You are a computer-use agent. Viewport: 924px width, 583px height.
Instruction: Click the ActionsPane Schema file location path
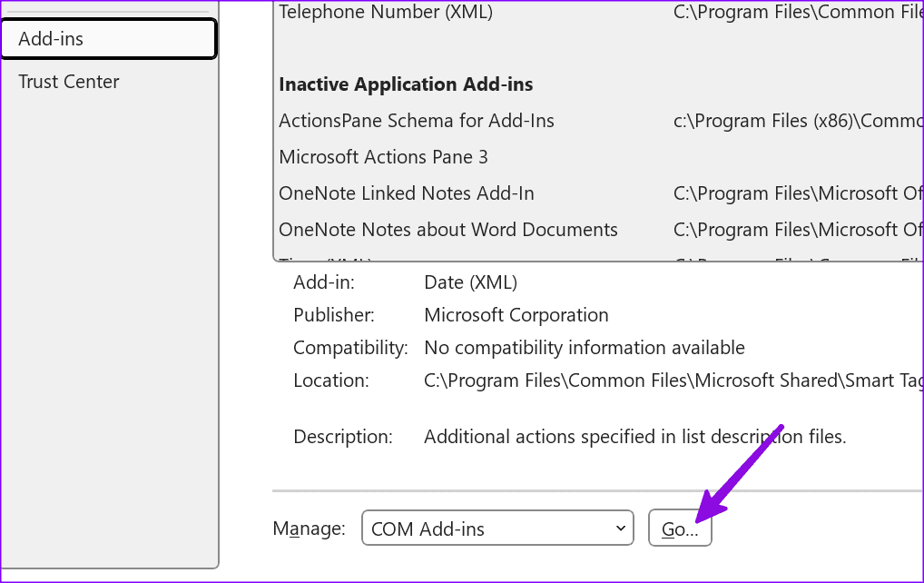tap(798, 121)
